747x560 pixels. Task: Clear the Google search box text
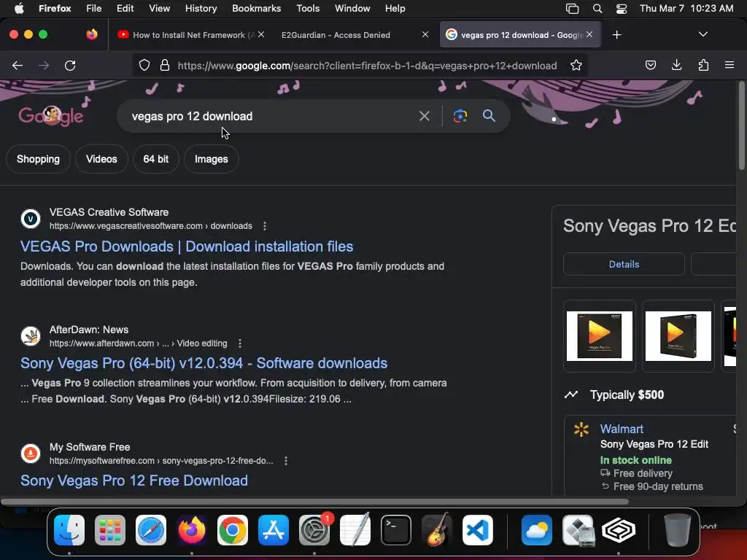[x=425, y=116]
